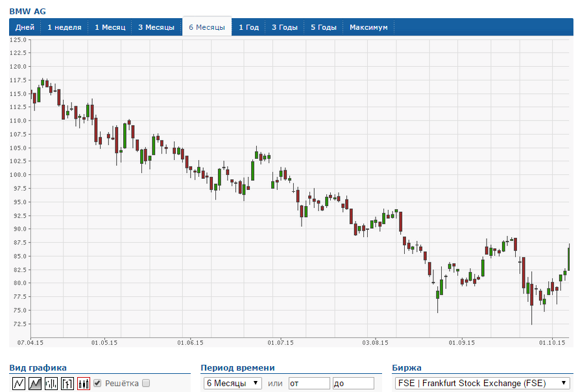Switch to the 1 неделя tab
The width and height of the screenshot is (578, 392).
pos(64,27)
